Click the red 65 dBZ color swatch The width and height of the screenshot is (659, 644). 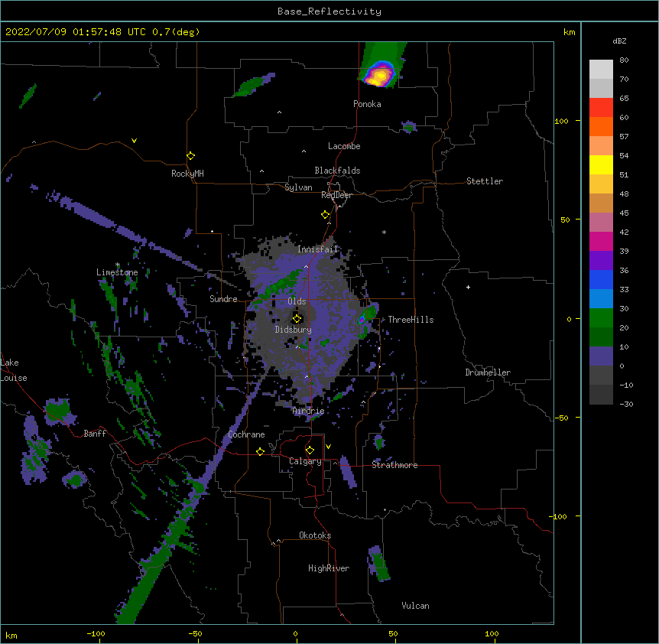(601, 108)
